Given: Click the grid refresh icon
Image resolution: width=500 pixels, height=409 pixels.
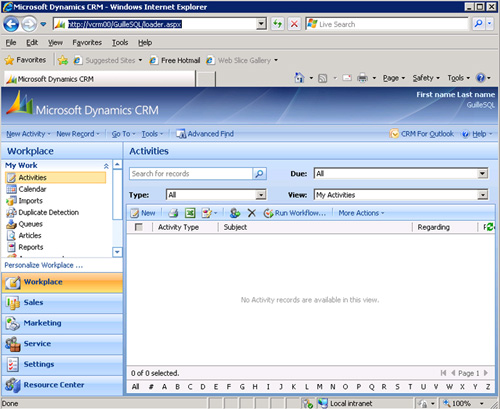Looking at the screenshot, I should [489, 227].
